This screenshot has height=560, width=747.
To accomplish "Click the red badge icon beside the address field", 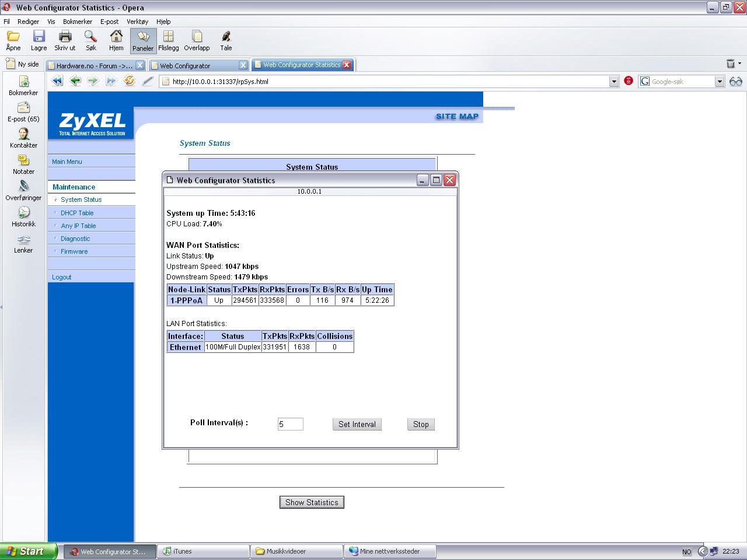I will [x=629, y=81].
